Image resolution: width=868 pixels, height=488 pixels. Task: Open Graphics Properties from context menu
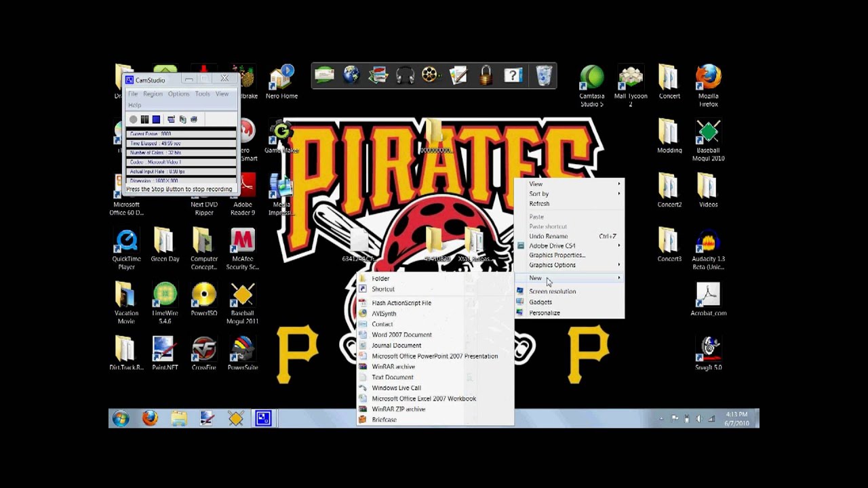(x=569, y=255)
